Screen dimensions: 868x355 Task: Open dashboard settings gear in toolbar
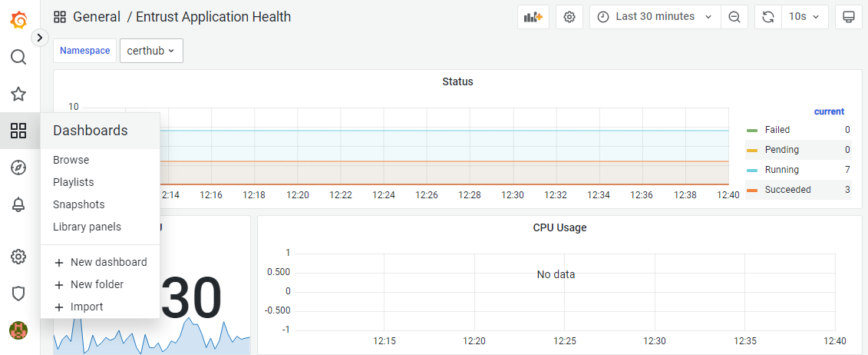pyautogui.click(x=569, y=17)
